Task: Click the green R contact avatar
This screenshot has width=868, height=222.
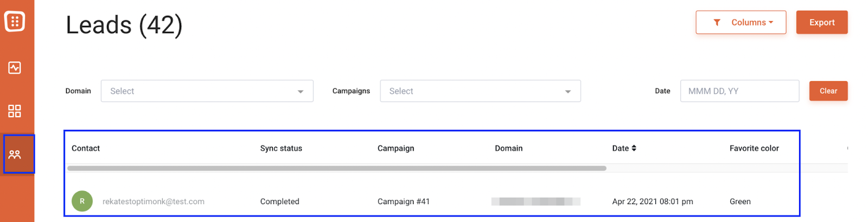Action: pos(82,201)
